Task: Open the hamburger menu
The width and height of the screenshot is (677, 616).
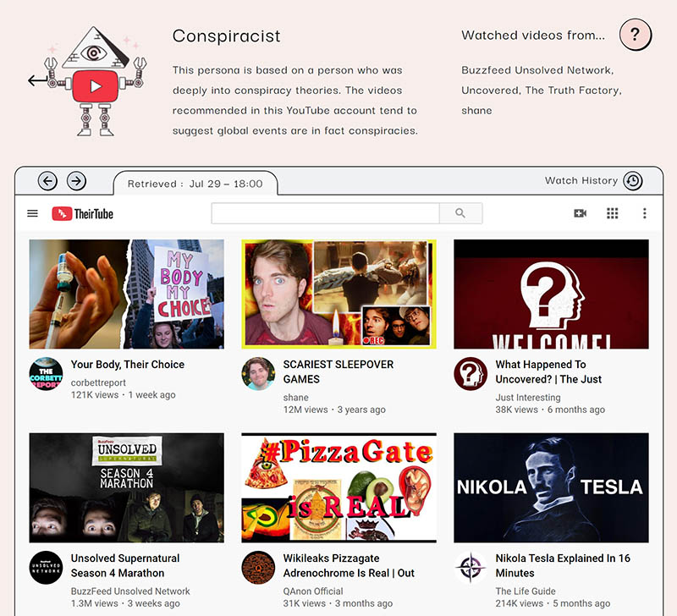Action: click(x=32, y=213)
